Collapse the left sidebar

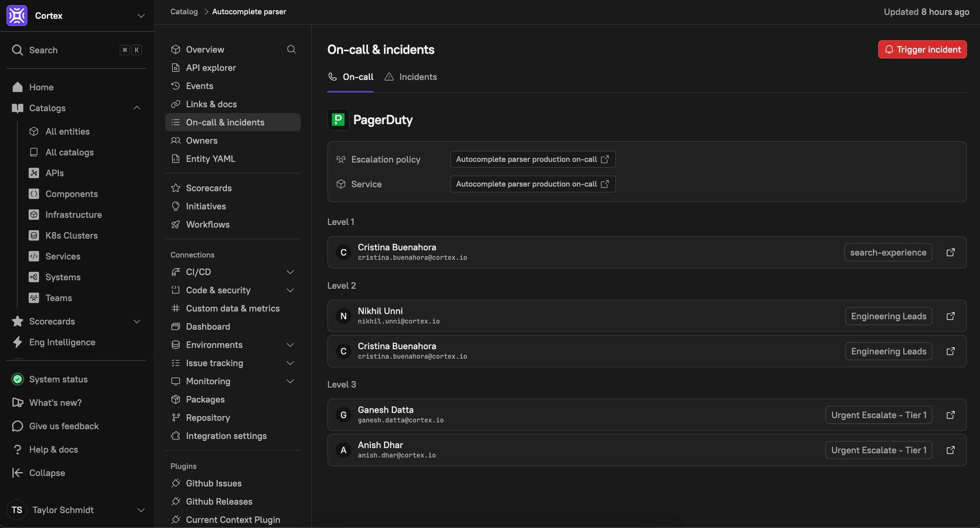point(47,473)
